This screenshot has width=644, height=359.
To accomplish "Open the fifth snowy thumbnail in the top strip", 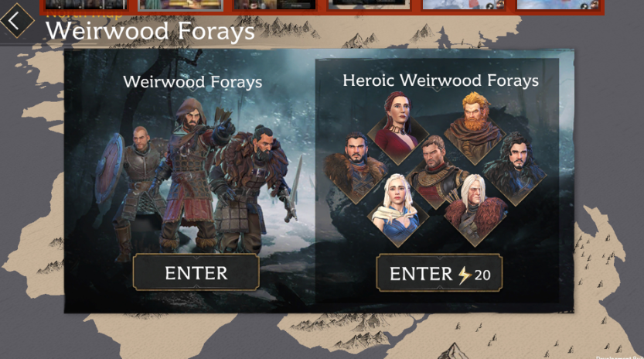I will pos(464,5).
